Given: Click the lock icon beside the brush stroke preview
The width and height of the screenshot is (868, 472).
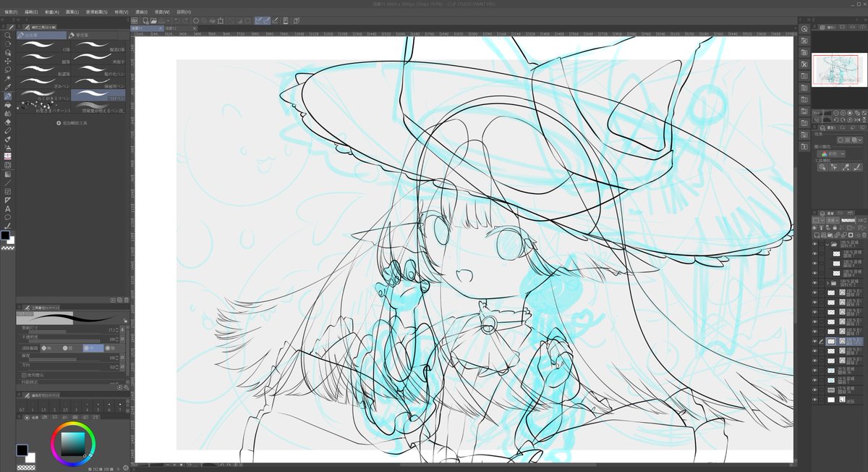Looking at the screenshot, I should (125, 321).
